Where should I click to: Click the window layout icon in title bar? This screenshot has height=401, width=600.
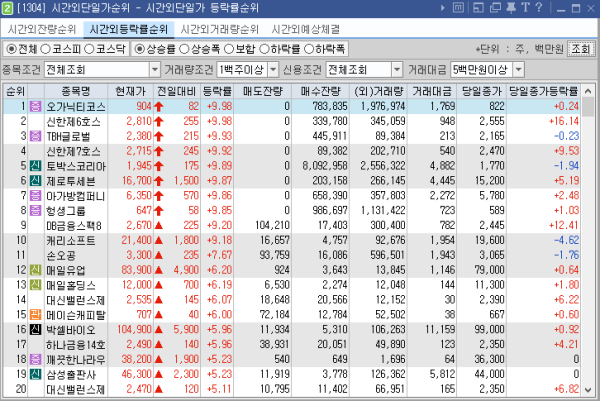tap(478, 8)
